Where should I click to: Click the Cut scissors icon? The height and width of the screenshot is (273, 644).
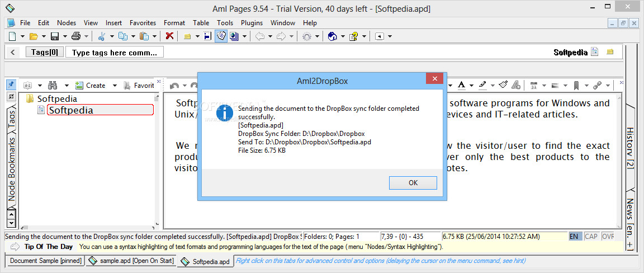[101, 36]
